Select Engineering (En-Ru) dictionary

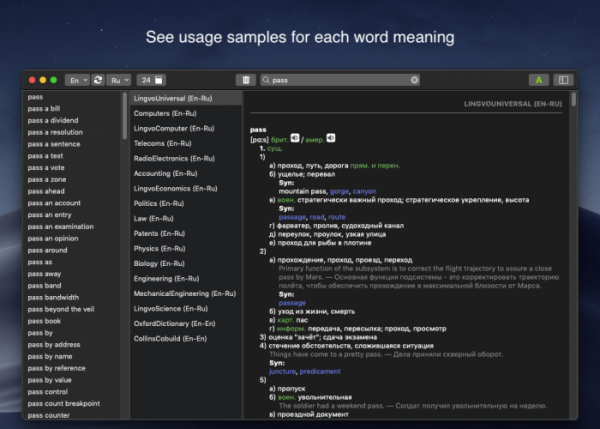(186, 278)
